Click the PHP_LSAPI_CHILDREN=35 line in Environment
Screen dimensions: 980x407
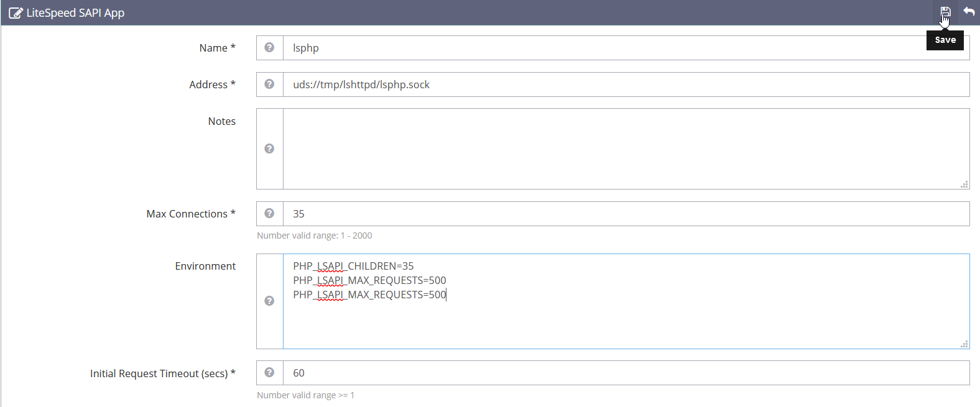pyautogui.click(x=353, y=266)
